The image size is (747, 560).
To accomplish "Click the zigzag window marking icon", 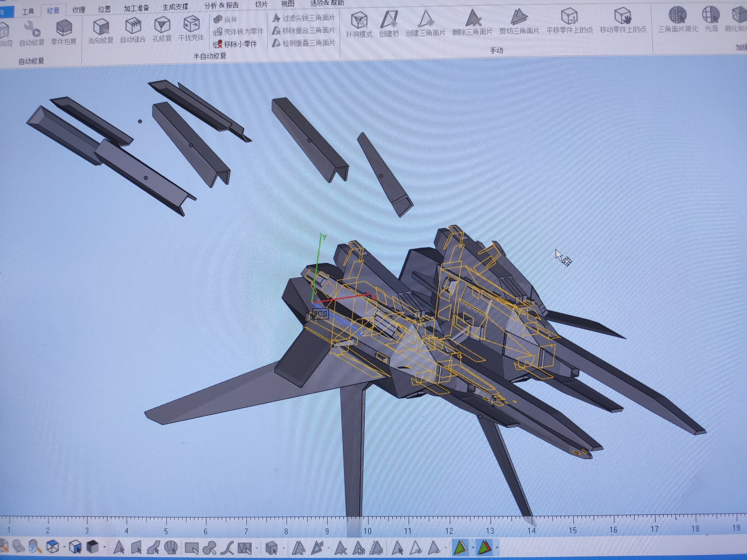I will point(245,548).
